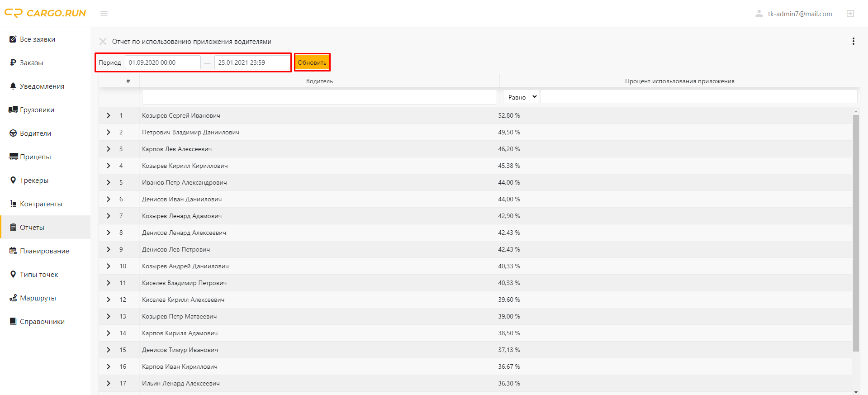Click the CARGO.RUN logo
Viewport: 868px width, 395px height.
pos(45,13)
